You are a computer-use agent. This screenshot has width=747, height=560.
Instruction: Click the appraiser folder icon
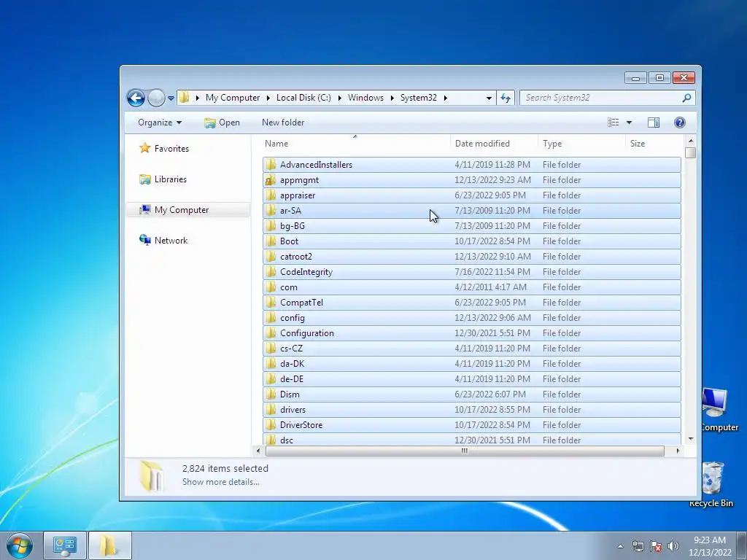pos(271,195)
